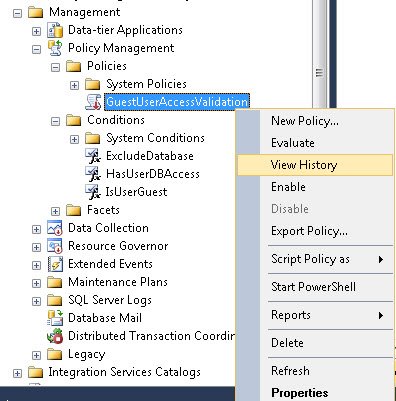Click the HasUserDBAccess condition icon
396x401 pixels.
(93, 174)
